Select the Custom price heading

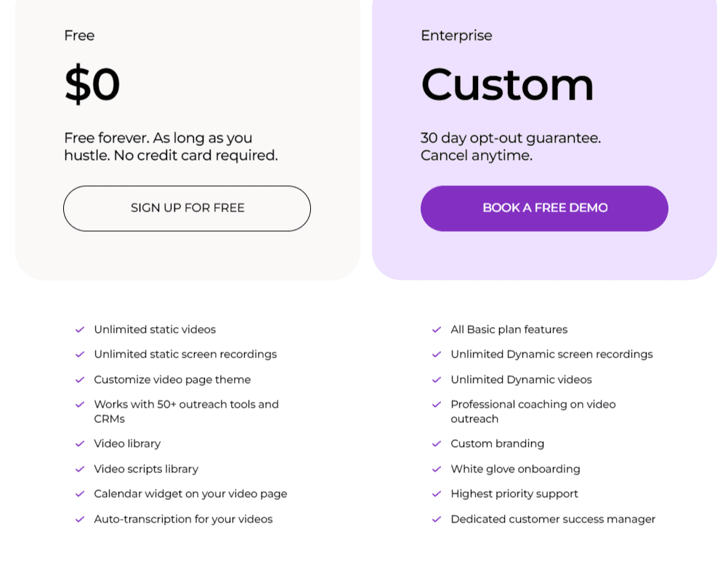[x=507, y=84]
